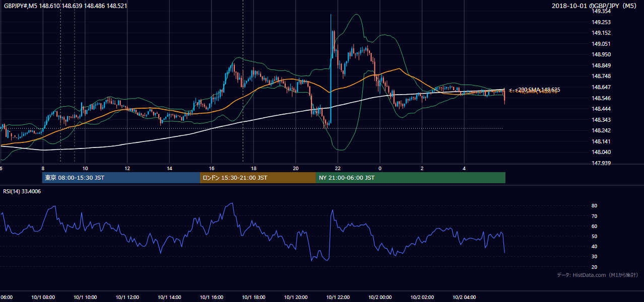Image resolution: width=644 pixels, height=302 pixels.
Task: Click price axis label 148.546
Action: (601, 98)
